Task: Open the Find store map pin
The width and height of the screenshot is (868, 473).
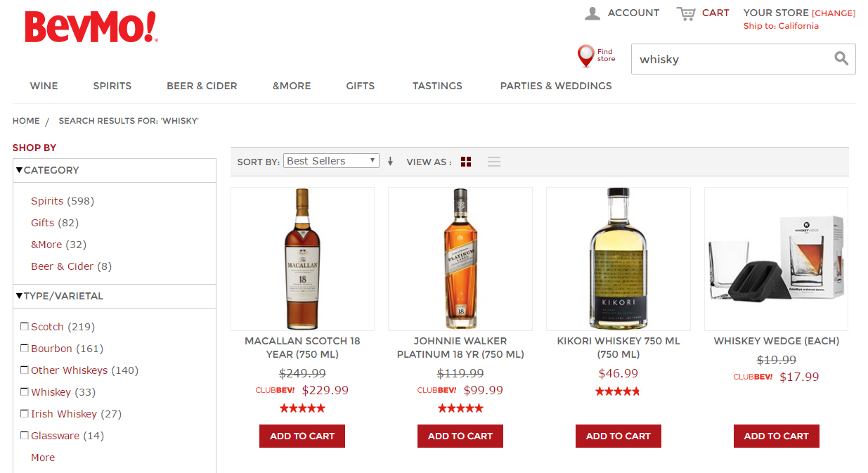Action: [585, 56]
